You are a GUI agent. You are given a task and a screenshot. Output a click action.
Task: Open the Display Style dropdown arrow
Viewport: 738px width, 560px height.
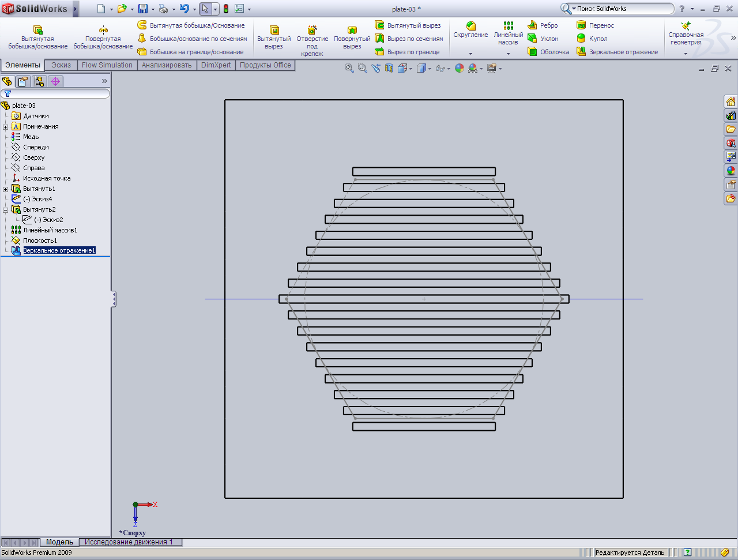tap(430, 69)
